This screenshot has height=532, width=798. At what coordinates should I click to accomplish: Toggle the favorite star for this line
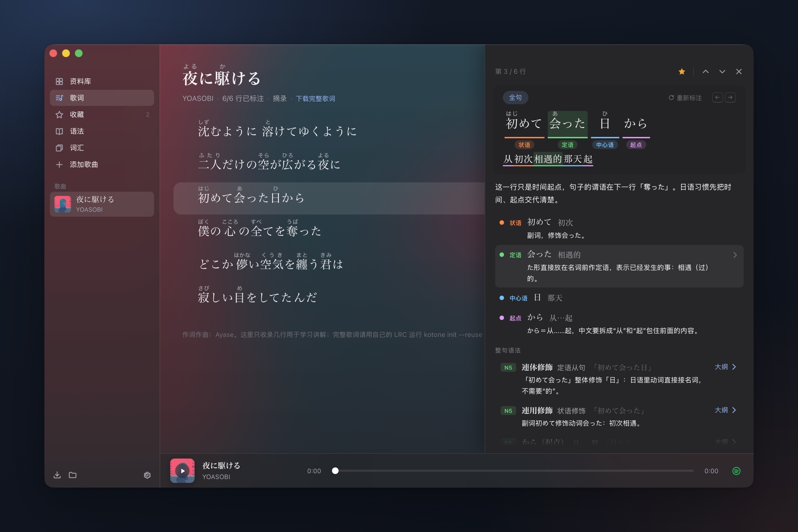click(682, 72)
